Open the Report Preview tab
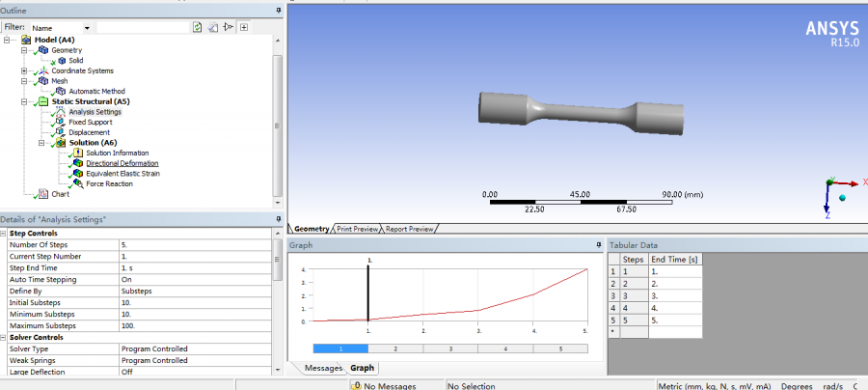The width and height of the screenshot is (868, 390). point(409,229)
